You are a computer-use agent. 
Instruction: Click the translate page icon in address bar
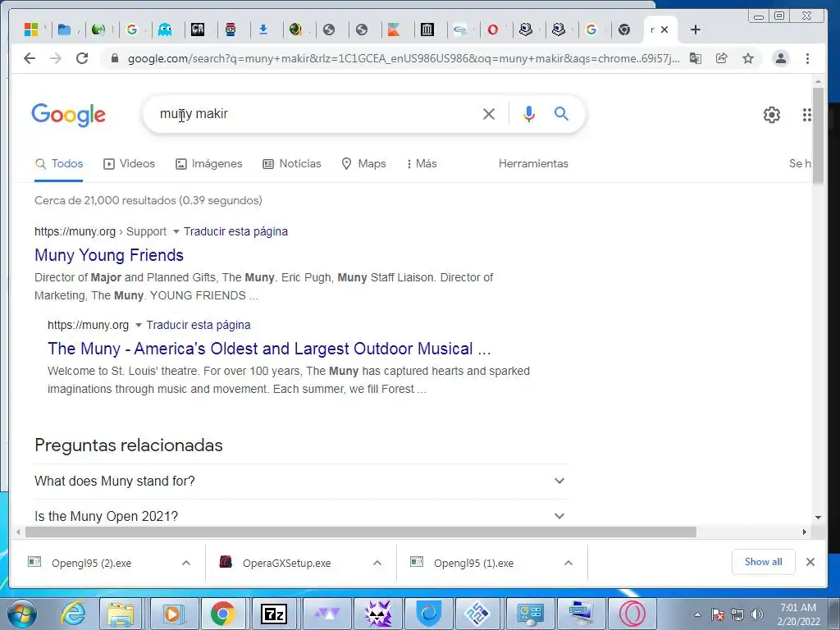[x=696, y=58]
